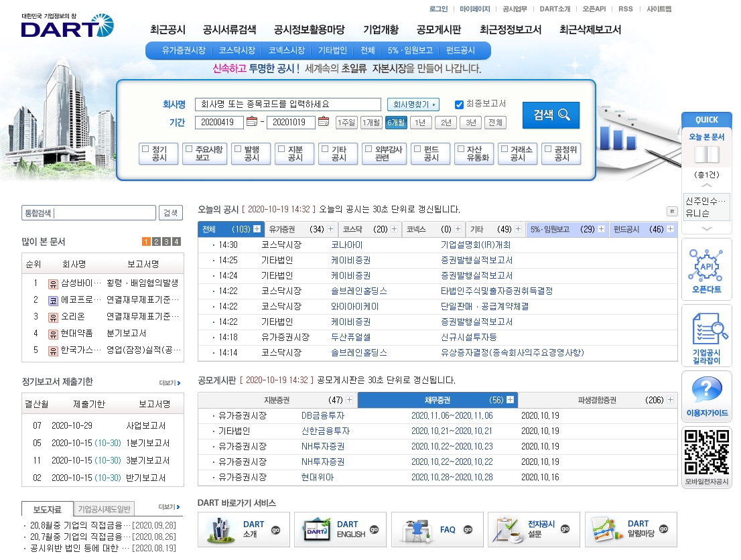Check the 기타공시 checkbox
The height and width of the screenshot is (560, 741).
point(325,149)
